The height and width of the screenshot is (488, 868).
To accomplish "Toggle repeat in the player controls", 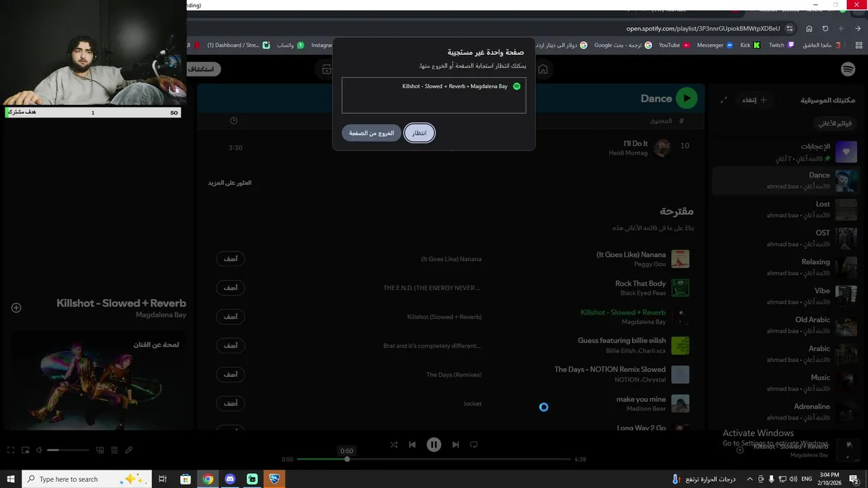I will [x=474, y=445].
